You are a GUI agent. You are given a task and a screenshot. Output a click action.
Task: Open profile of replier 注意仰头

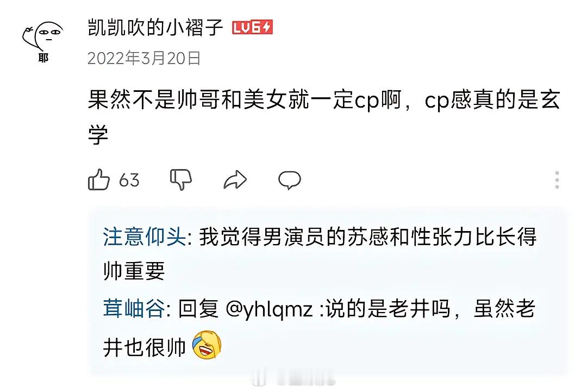coord(145,237)
